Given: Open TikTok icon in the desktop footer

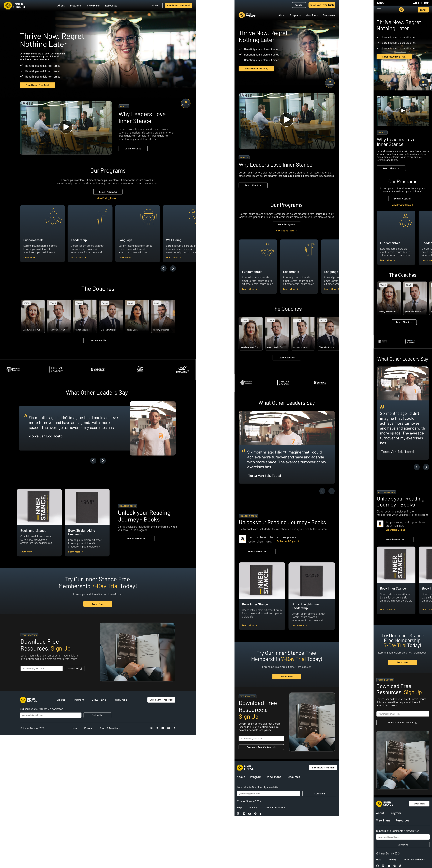Looking at the screenshot, I should coord(174,728).
